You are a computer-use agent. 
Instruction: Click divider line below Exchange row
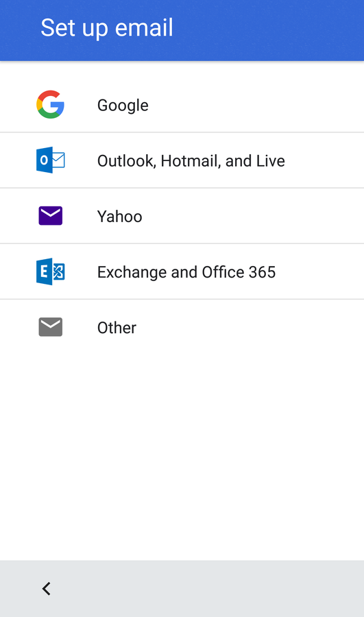coord(182,299)
